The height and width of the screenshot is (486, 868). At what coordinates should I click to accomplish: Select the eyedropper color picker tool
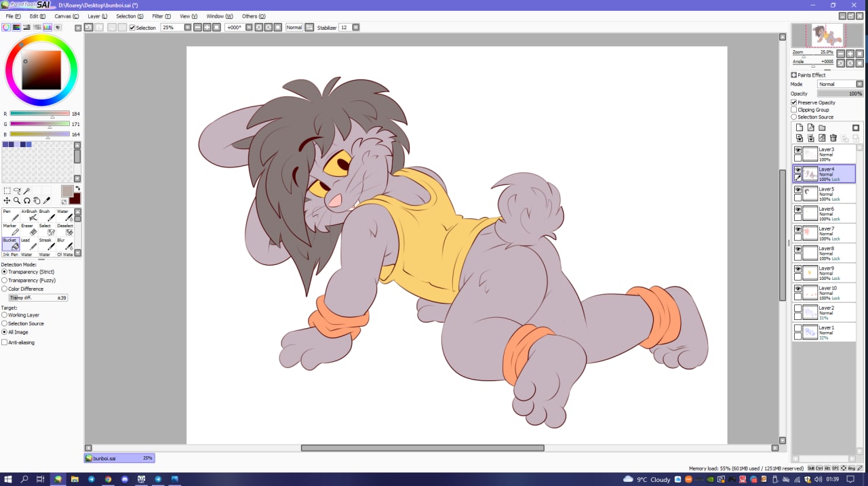click(x=47, y=201)
